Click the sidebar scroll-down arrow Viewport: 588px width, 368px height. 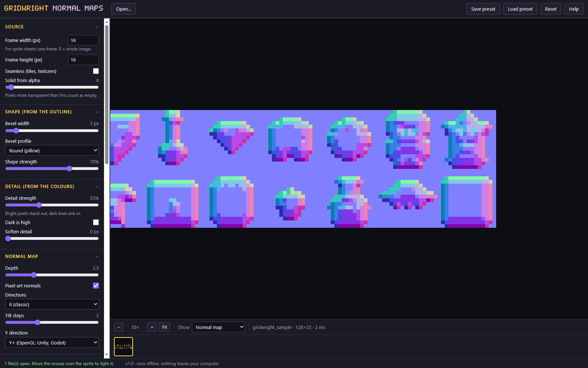[x=107, y=355]
